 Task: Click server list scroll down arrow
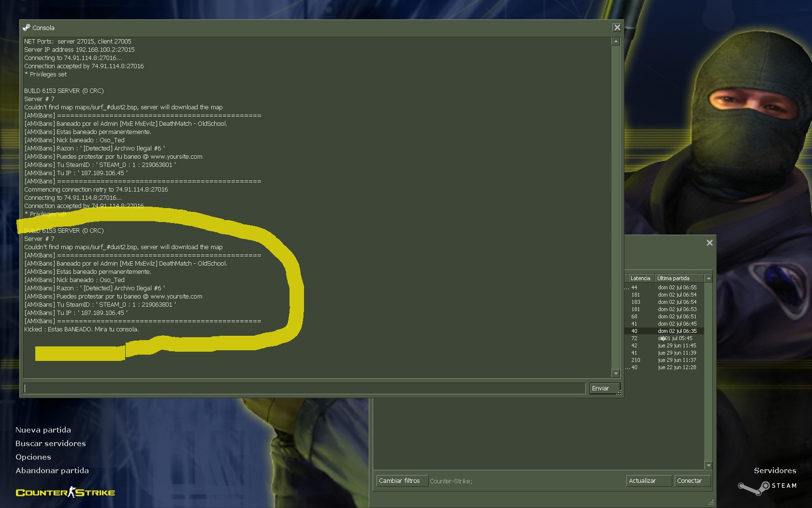coord(709,465)
